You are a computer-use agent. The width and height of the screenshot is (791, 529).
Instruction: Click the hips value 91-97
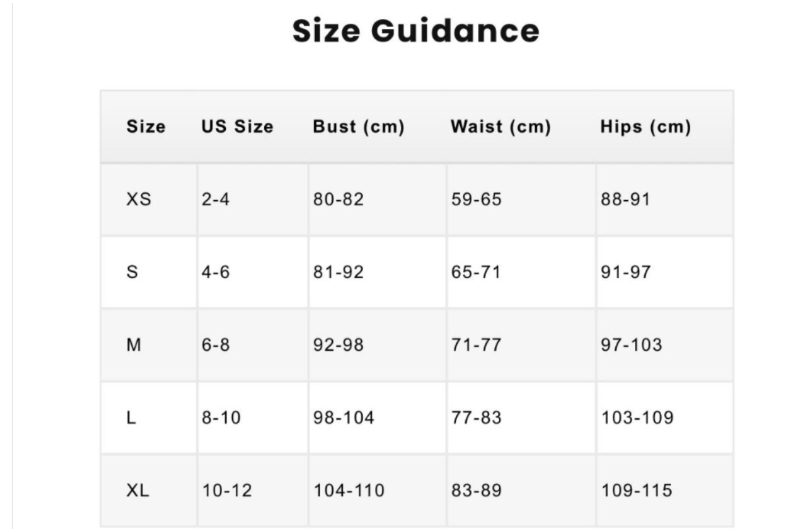pos(626,272)
